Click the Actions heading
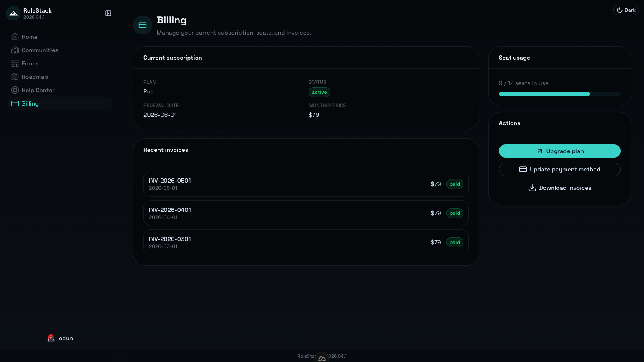The image size is (644, 362). 509,123
